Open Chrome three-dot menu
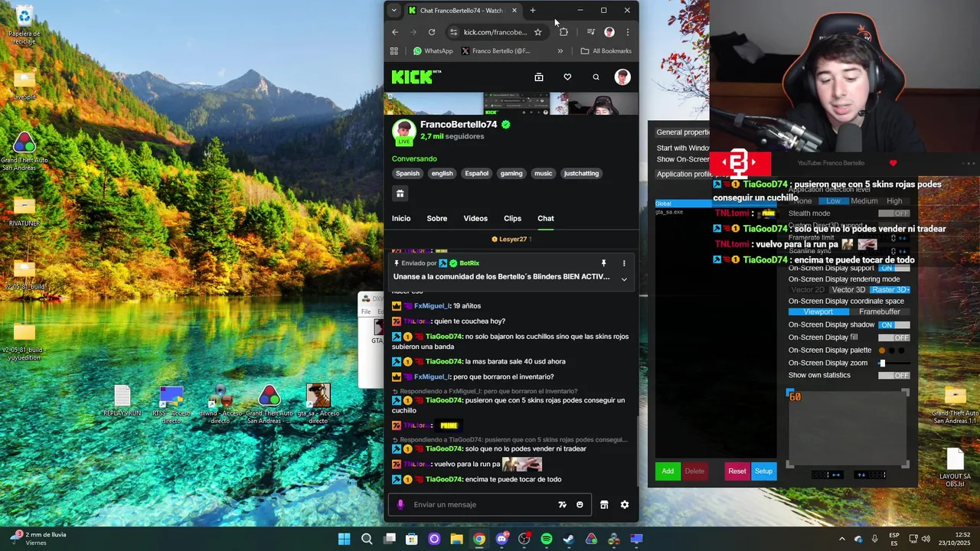Image resolution: width=980 pixels, height=551 pixels. click(x=628, y=32)
